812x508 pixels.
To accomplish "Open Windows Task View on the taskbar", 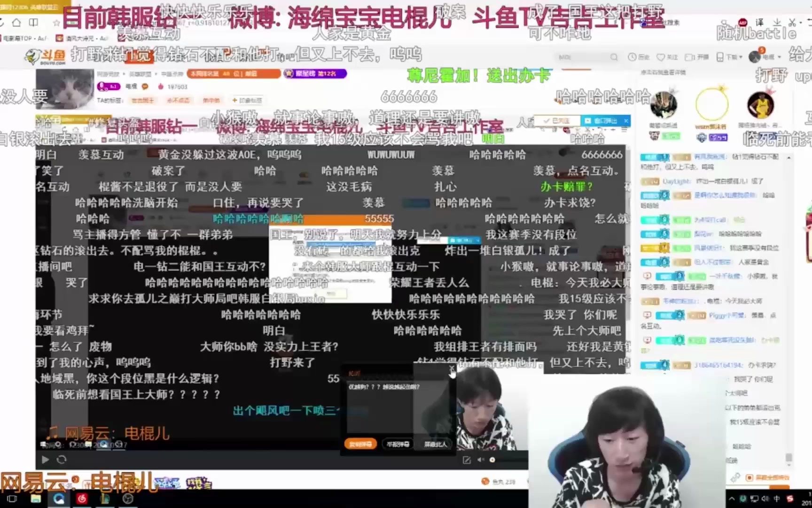I will (12, 499).
